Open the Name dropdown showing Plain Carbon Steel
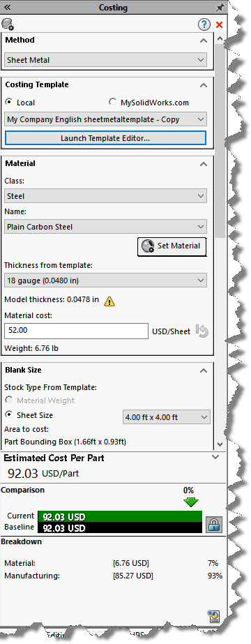251x644 pixels. pyautogui.click(x=106, y=226)
